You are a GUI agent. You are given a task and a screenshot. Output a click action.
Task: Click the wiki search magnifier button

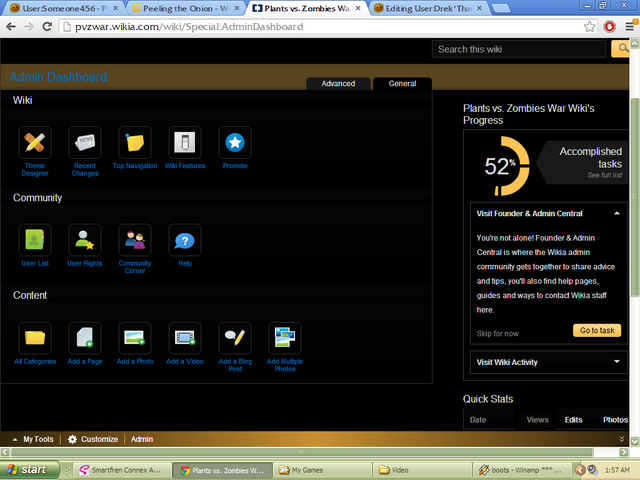(x=620, y=49)
